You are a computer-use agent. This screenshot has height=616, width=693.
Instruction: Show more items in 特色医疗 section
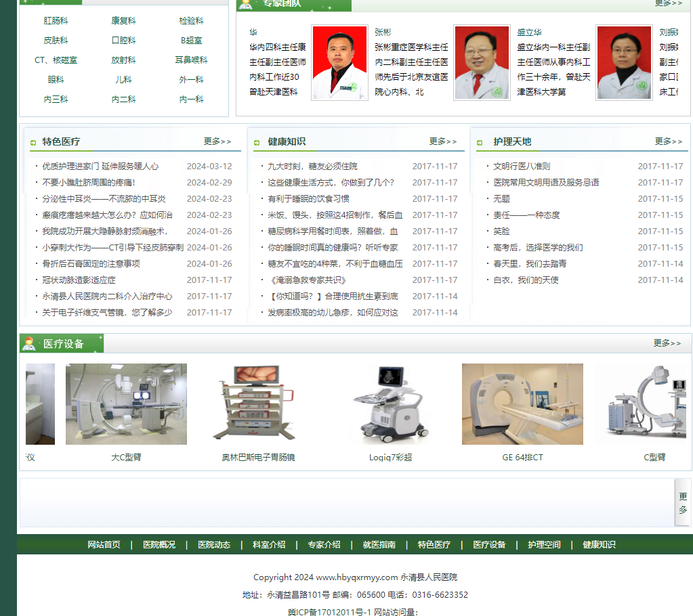(x=217, y=141)
